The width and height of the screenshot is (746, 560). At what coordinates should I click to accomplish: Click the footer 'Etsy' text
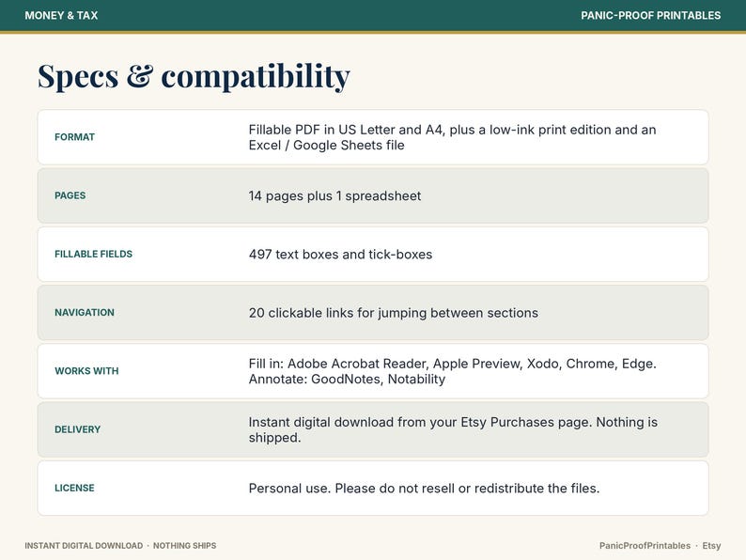point(711,546)
